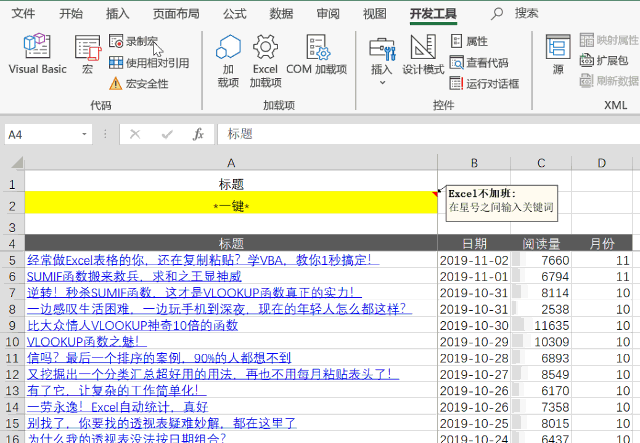Click the formula bar containing 标题
Screen dimensions: 640x443
(429, 134)
